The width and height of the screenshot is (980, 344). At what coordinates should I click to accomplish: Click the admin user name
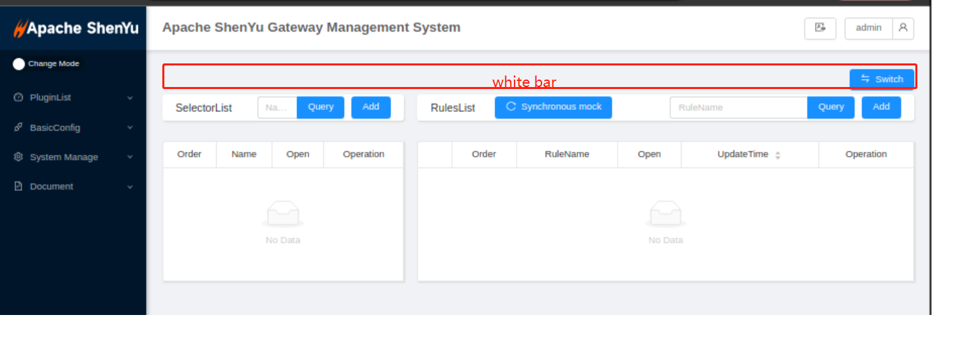[868, 28]
